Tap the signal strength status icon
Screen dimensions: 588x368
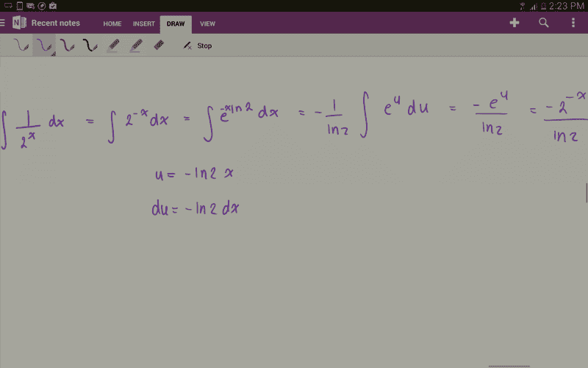pos(533,6)
